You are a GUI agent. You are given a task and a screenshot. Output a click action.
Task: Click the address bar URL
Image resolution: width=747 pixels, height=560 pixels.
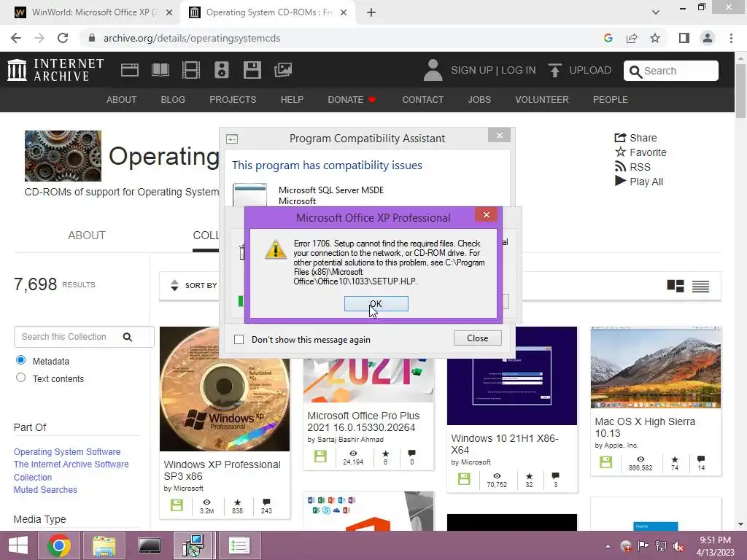pyautogui.click(x=192, y=38)
